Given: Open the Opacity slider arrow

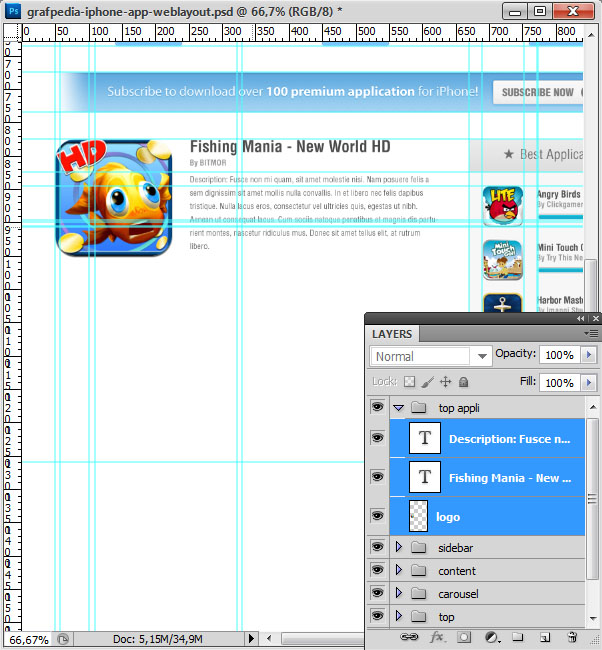Looking at the screenshot, I should [x=588, y=355].
